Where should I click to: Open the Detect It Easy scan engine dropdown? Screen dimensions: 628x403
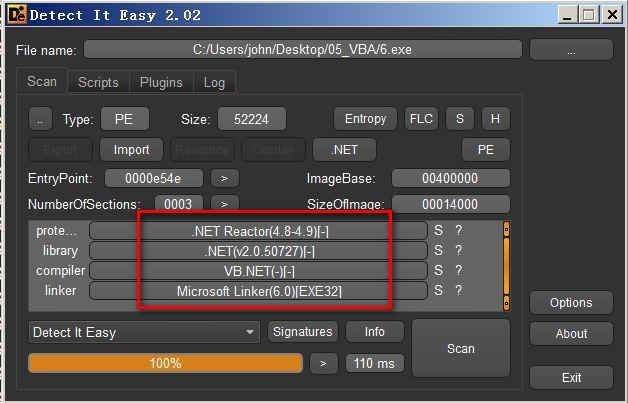(x=144, y=332)
